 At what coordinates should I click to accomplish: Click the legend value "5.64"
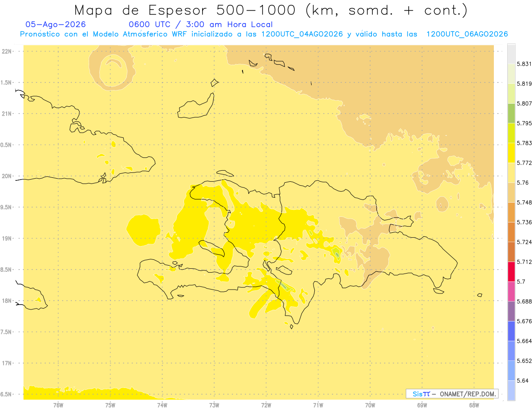point(523,380)
